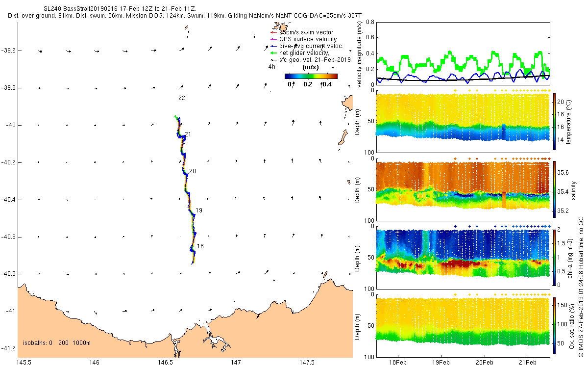
Task: Click the horizontal velocity color bar under '(m/s)'
Action: point(311,76)
